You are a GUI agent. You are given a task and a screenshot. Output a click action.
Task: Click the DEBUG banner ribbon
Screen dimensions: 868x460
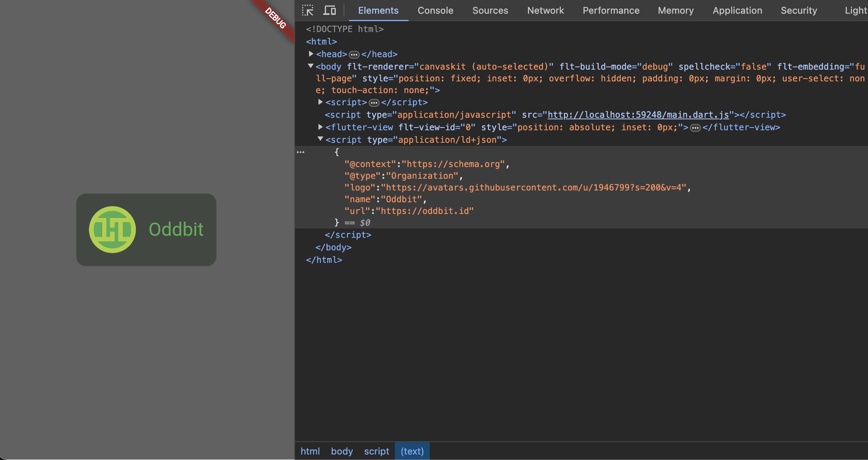tap(276, 18)
